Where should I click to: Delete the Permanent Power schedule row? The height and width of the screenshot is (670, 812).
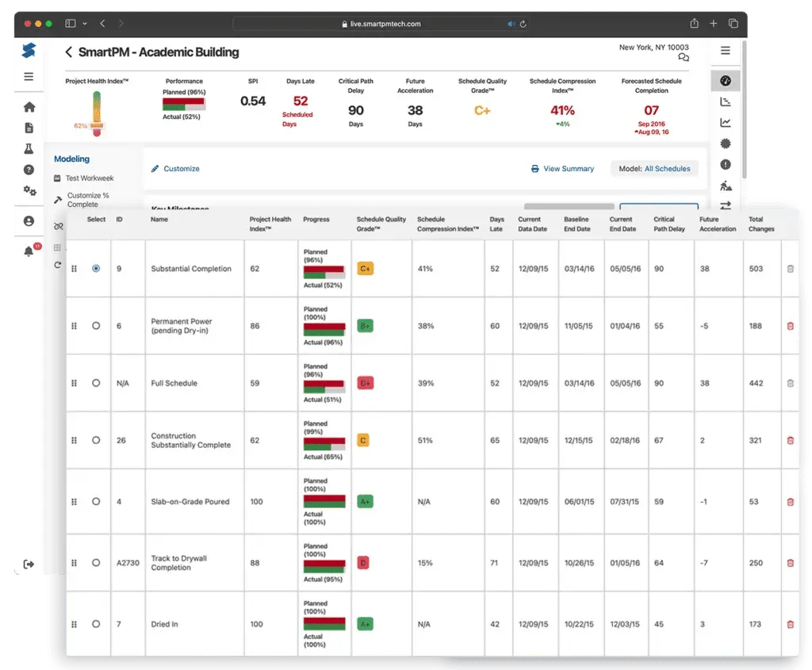791,327
